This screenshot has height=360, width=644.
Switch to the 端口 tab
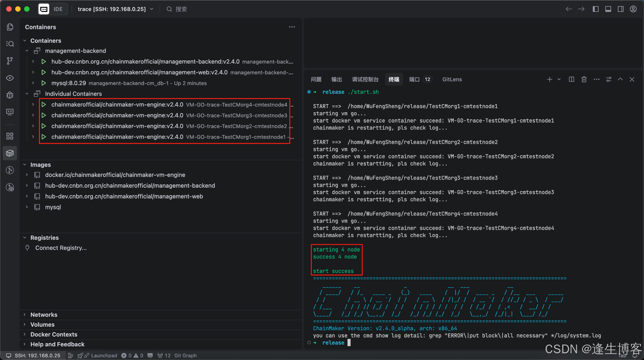pos(420,79)
